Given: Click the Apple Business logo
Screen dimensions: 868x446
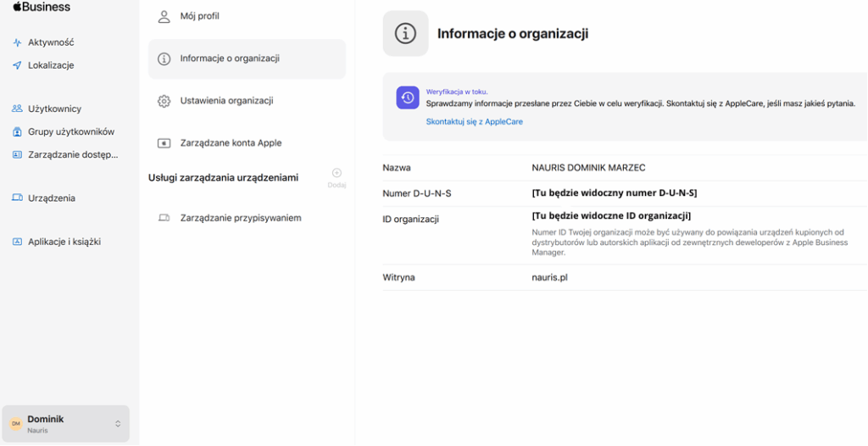Looking at the screenshot, I should point(42,7).
